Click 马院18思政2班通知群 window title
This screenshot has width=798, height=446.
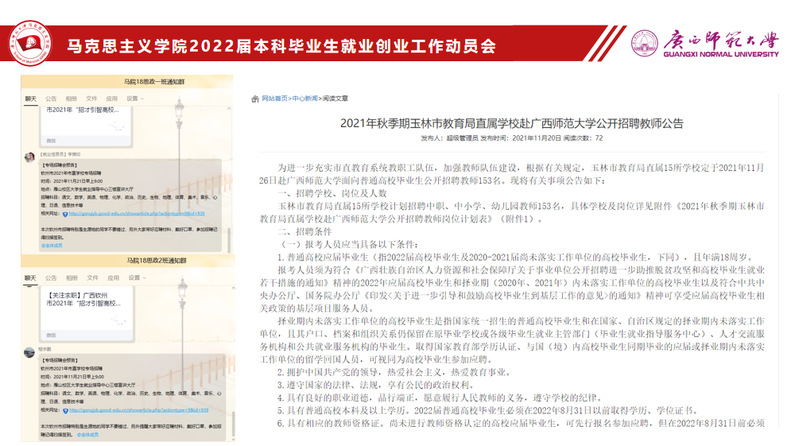coord(156,261)
